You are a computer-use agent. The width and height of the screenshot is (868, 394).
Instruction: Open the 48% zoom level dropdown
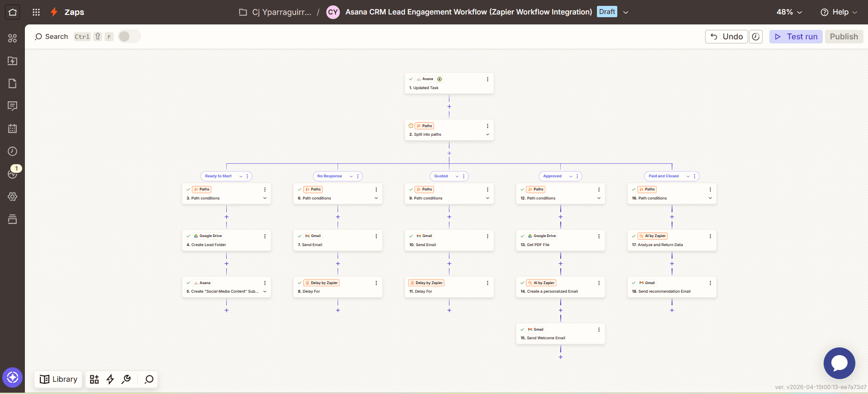[789, 12]
